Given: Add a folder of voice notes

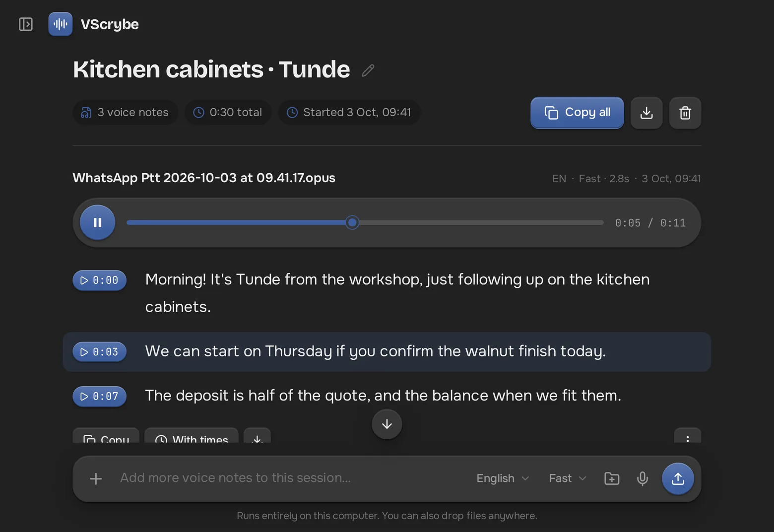Looking at the screenshot, I should pyautogui.click(x=612, y=478).
